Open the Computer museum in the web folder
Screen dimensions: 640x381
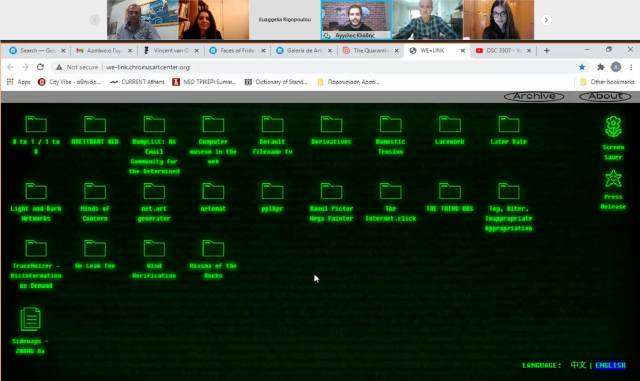(213, 124)
